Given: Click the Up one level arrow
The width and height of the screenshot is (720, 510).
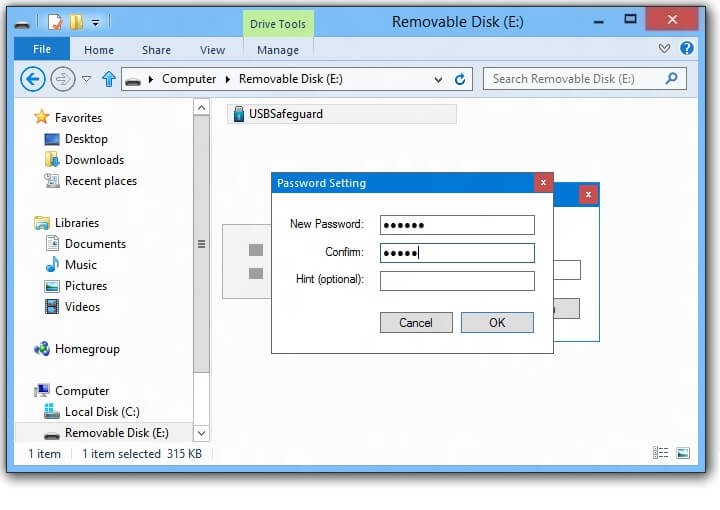Looking at the screenshot, I should [109, 79].
